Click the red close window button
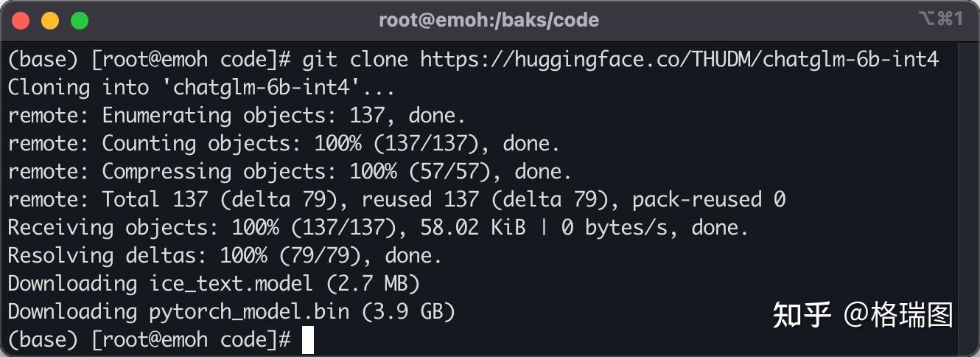980x357 pixels. 21,20
